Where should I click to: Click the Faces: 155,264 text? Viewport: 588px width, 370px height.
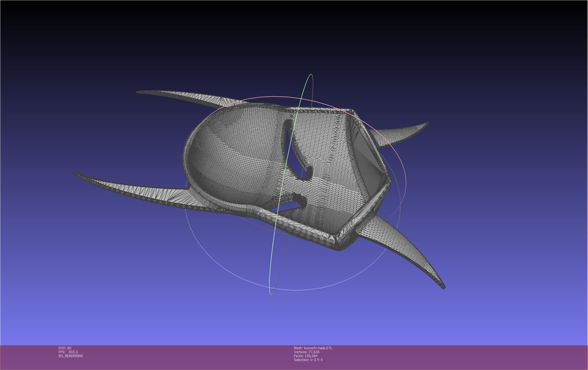coord(306,356)
